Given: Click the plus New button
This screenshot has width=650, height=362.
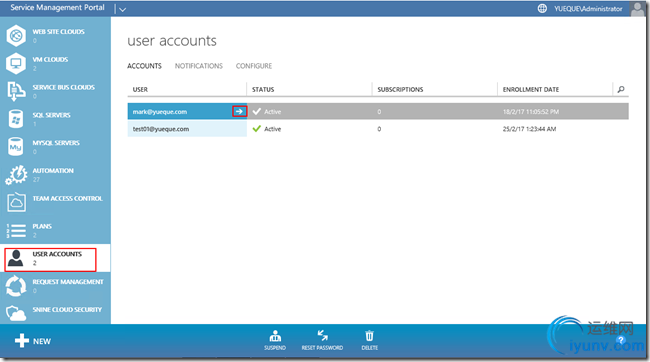Looking at the screenshot, I should (33, 341).
